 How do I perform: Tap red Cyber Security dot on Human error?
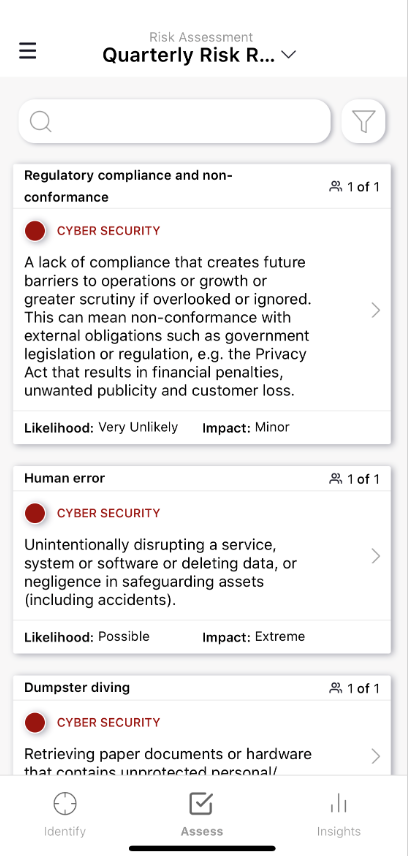point(35,513)
